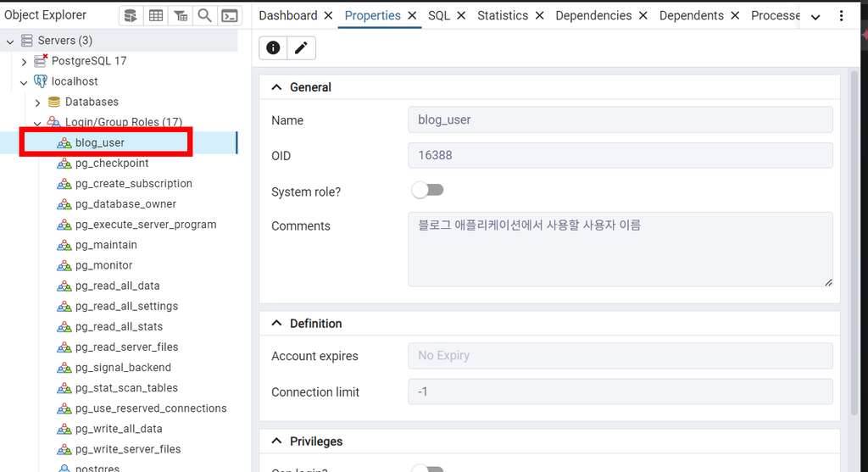The height and width of the screenshot is (472, 868).
Task: Click the Properties panel vertical scrollbar
Action: tap(854, 243)
